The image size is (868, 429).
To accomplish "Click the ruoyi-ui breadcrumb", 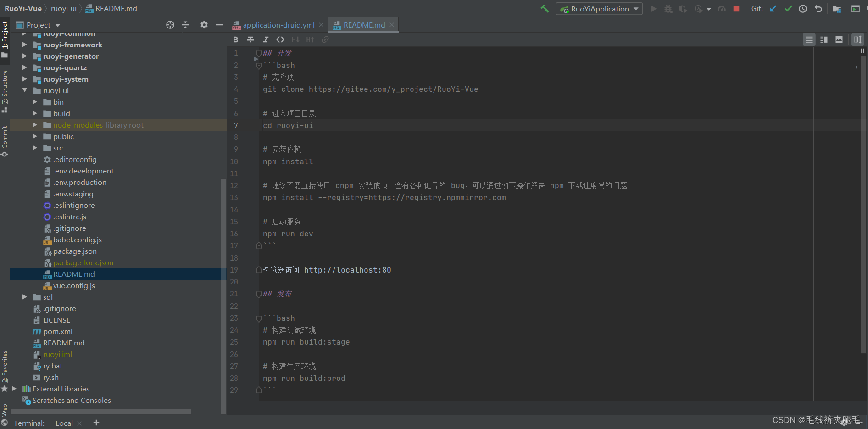I will (64, 8).
